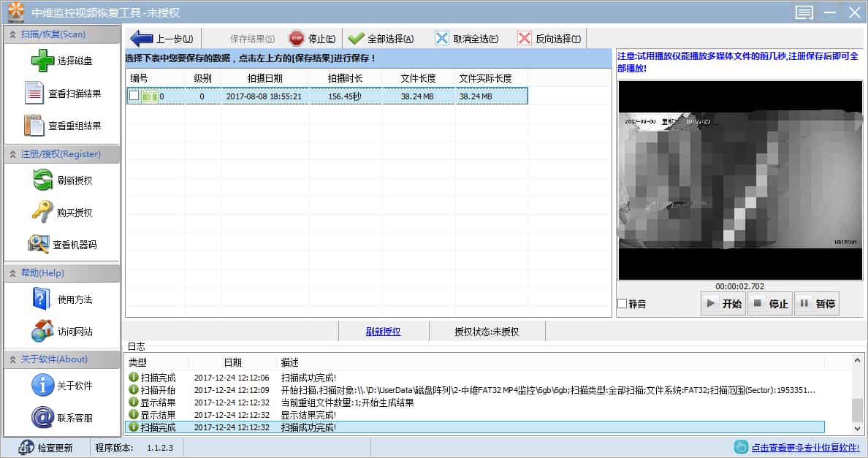
Task: Click the 级别 column header
Action: 202,78
